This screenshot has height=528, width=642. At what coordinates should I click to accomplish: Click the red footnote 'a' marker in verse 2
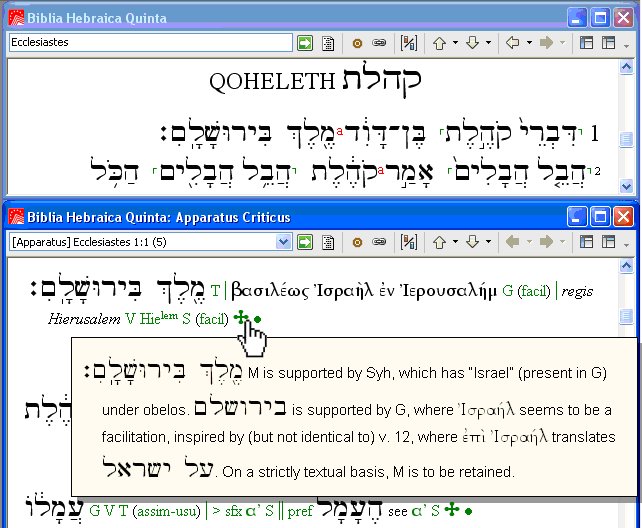point(381,169)
